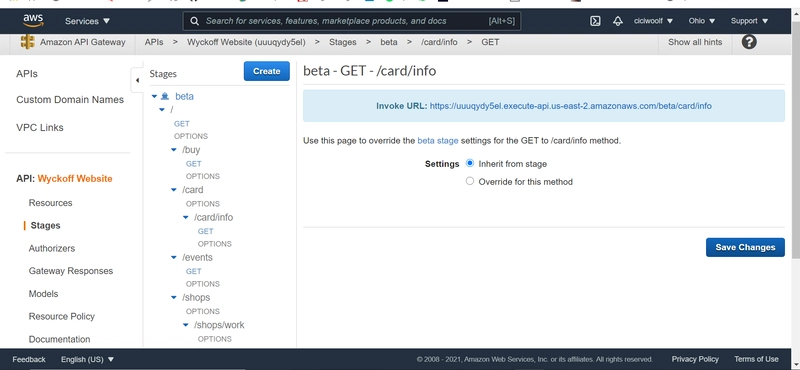Focus the services search input field
The width and height of the screenshot is (800, 370).
[352, 21]
